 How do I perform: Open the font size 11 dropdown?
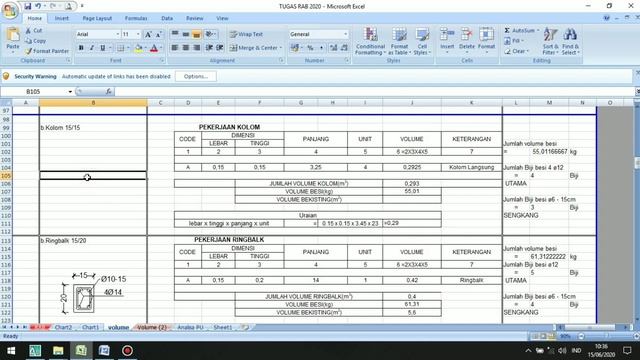[138, 34]
